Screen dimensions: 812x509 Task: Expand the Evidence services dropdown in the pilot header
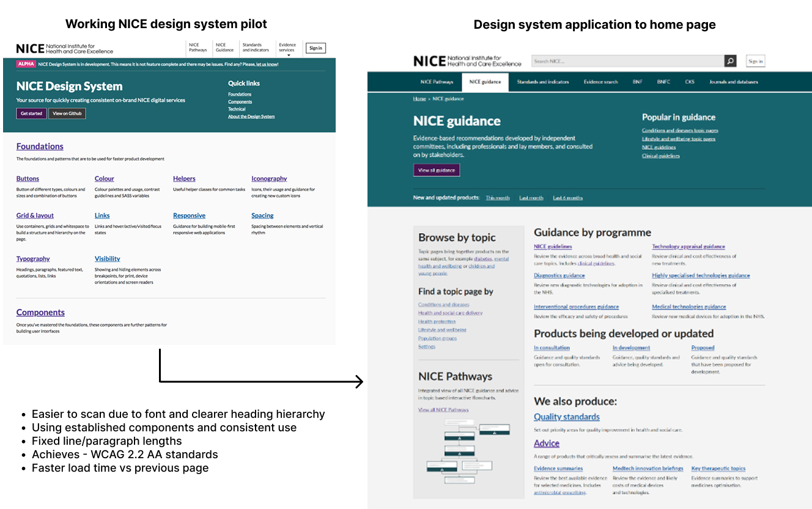coord(287,48)
